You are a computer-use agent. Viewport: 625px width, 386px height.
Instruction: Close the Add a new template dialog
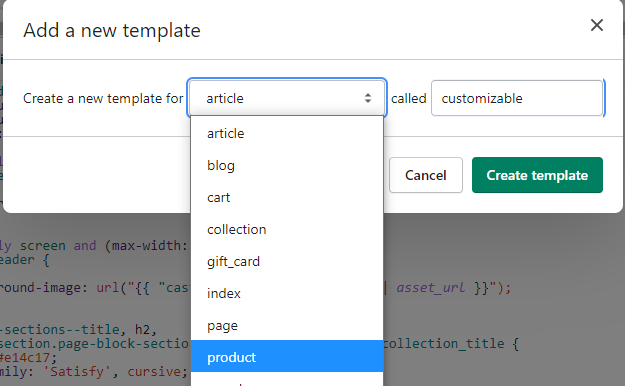point(596,25)
